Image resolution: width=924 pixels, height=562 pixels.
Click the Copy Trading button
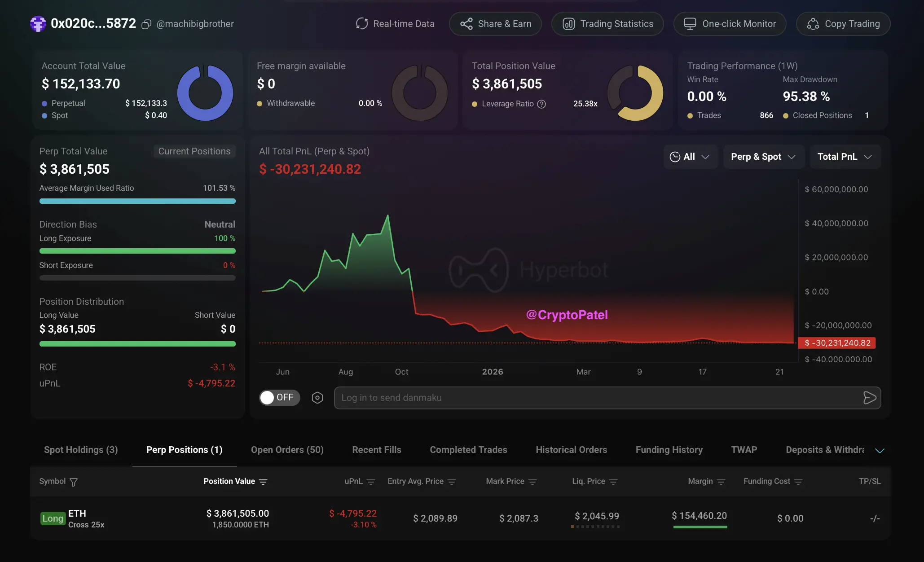coord(843,24)
